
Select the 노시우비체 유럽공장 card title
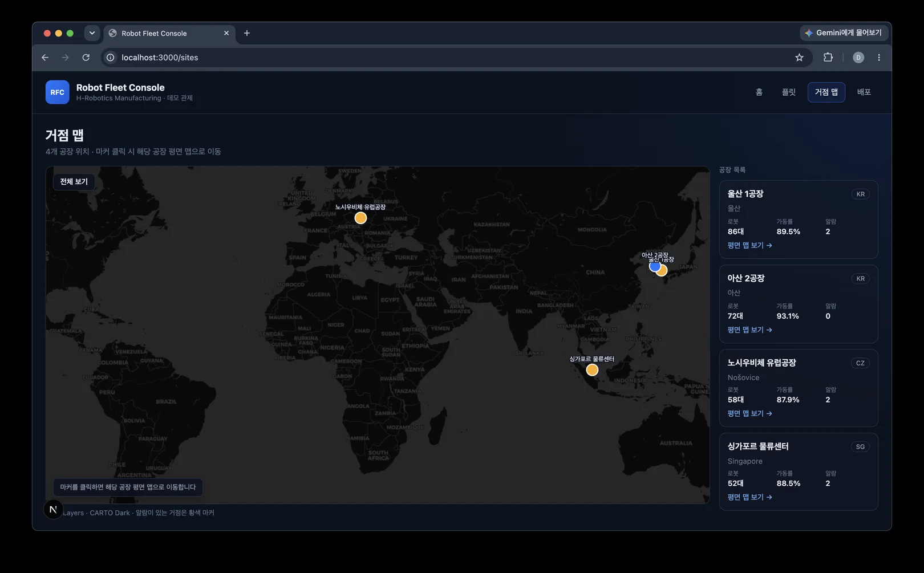(761, 363)
